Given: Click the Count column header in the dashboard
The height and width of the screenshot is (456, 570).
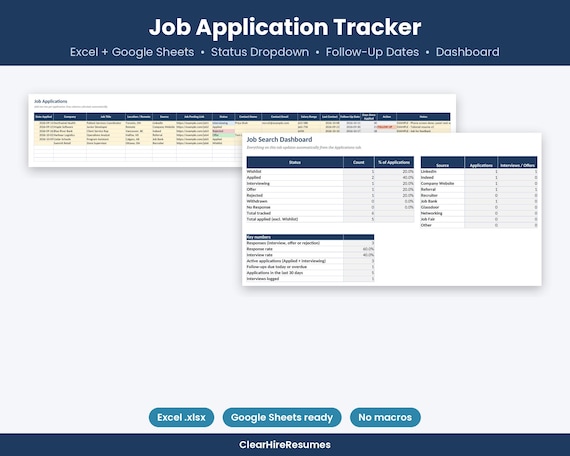Looking at the screenshot, I should point(358,162).
